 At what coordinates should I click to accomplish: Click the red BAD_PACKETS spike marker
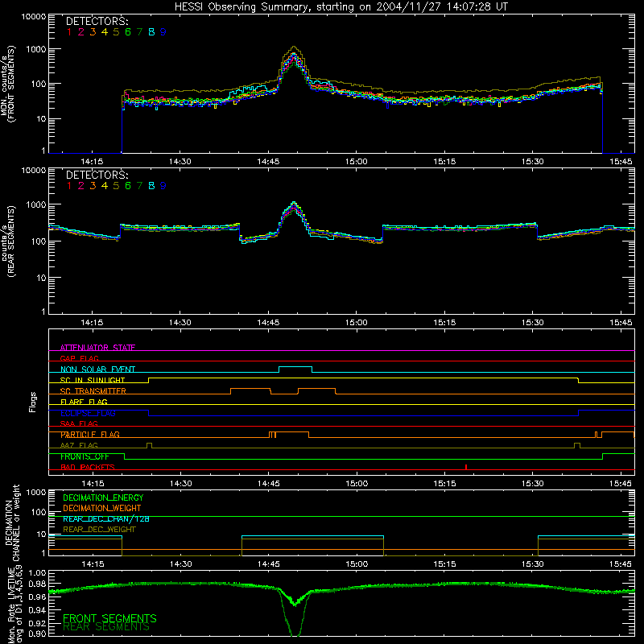466,467
